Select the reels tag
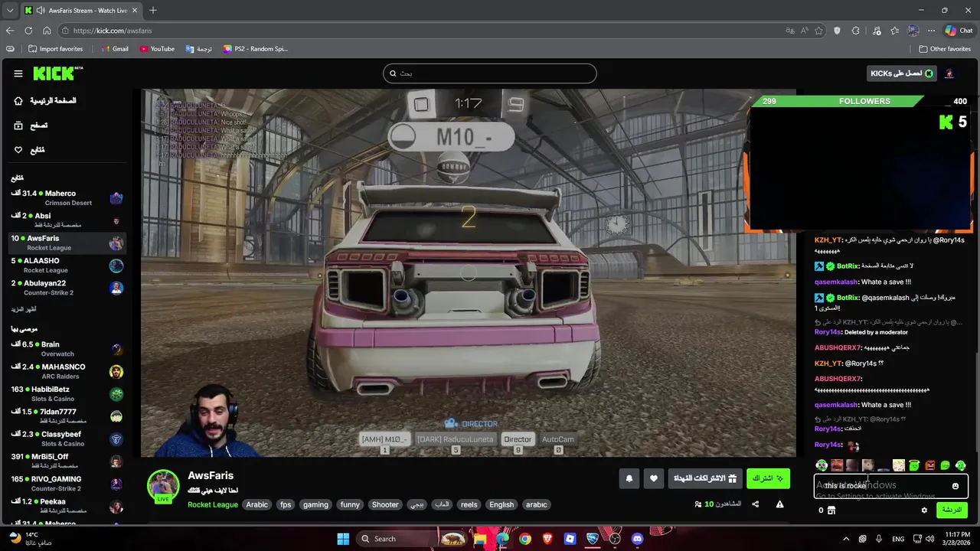 coord(469,505)
